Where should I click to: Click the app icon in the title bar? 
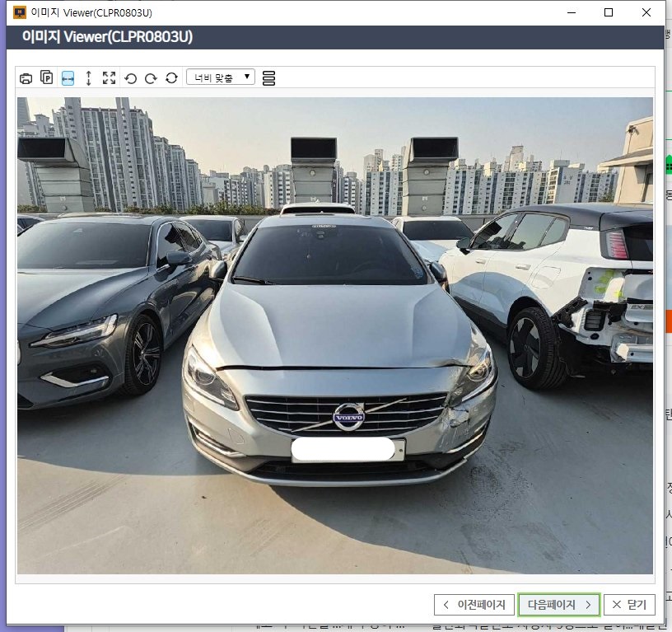point(20,12)
